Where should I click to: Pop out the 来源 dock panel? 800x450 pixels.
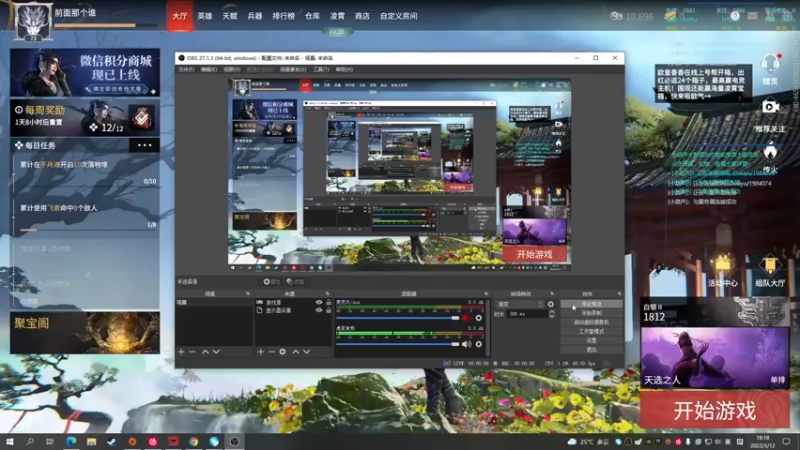coord(328,294)
